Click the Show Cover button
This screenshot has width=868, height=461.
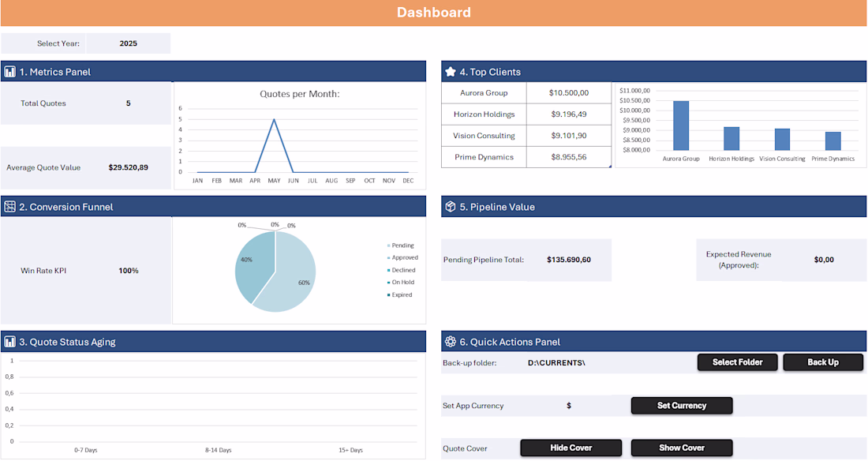[x=682, y=448]
